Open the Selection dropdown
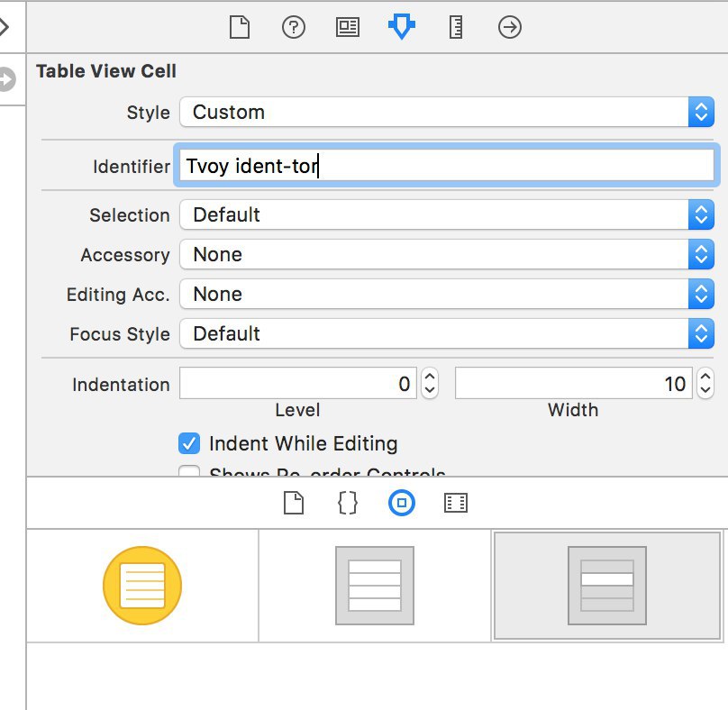Viewport: 728px width, 710px height. click(x=447, y=214)
